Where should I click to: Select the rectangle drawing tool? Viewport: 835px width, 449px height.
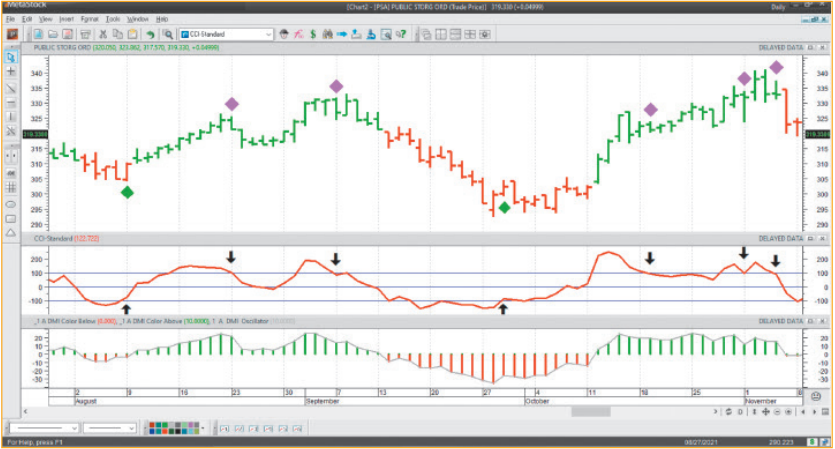coord(11,219)
